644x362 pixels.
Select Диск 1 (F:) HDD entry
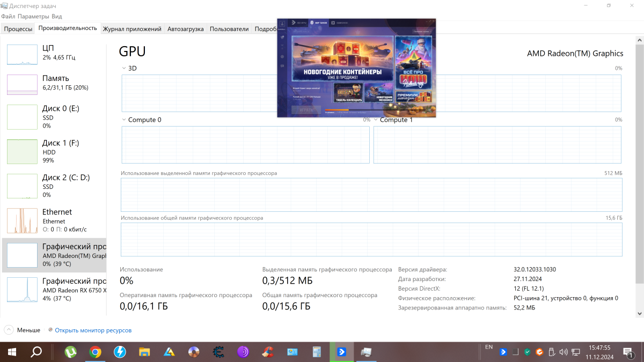point(54,151)
